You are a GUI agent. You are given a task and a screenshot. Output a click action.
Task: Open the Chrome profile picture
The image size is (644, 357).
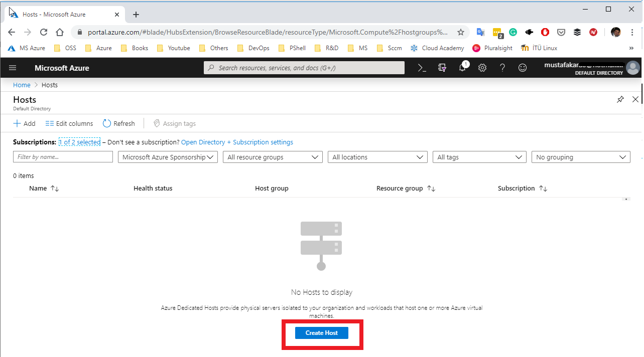(616, 32)
